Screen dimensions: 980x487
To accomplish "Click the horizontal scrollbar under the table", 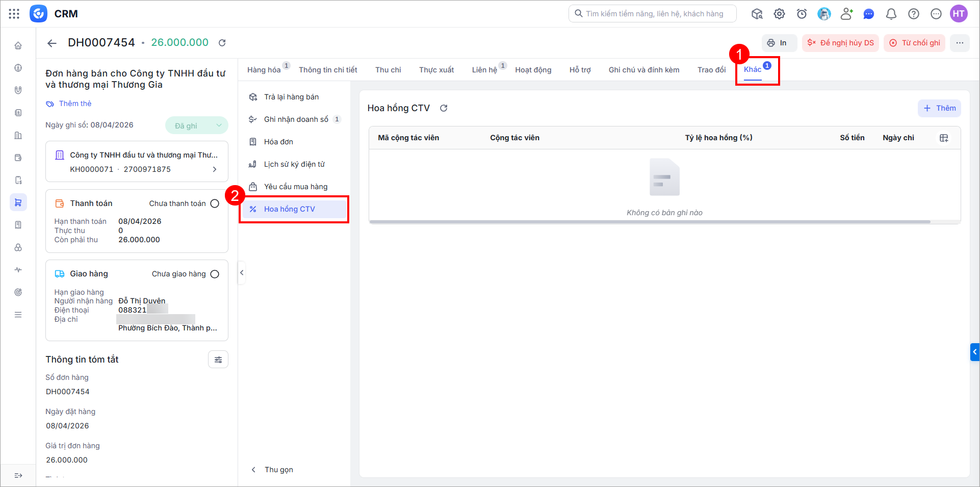I will (650, 222).
